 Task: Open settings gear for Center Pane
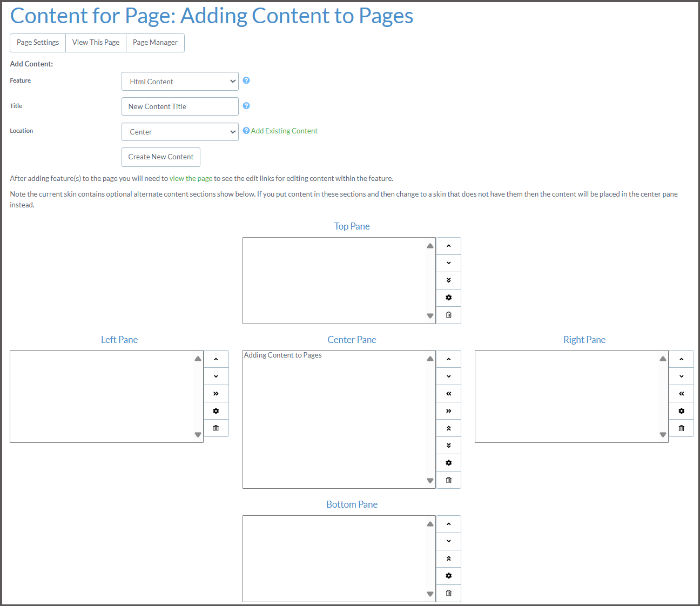(448, 463)
